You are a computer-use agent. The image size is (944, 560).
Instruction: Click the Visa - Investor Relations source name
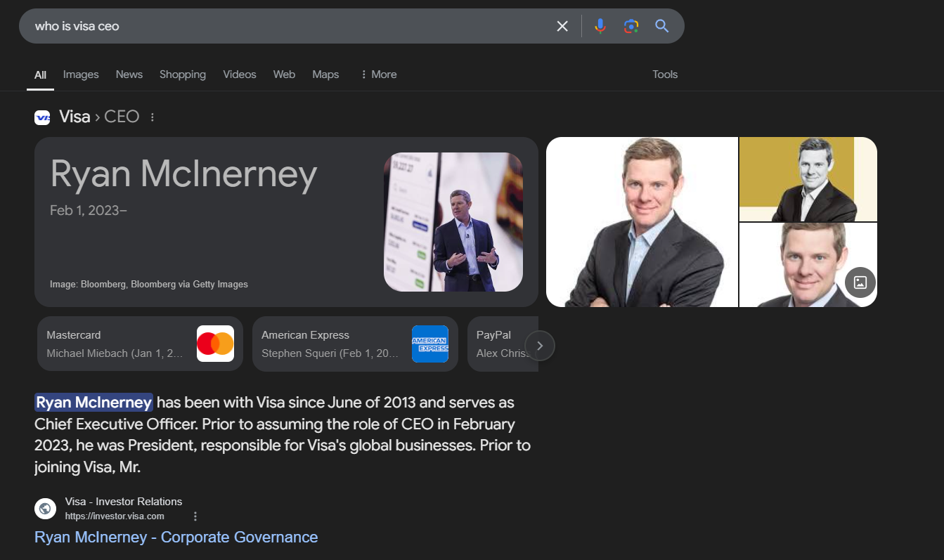pyautogui.click(x=124, y=502)
